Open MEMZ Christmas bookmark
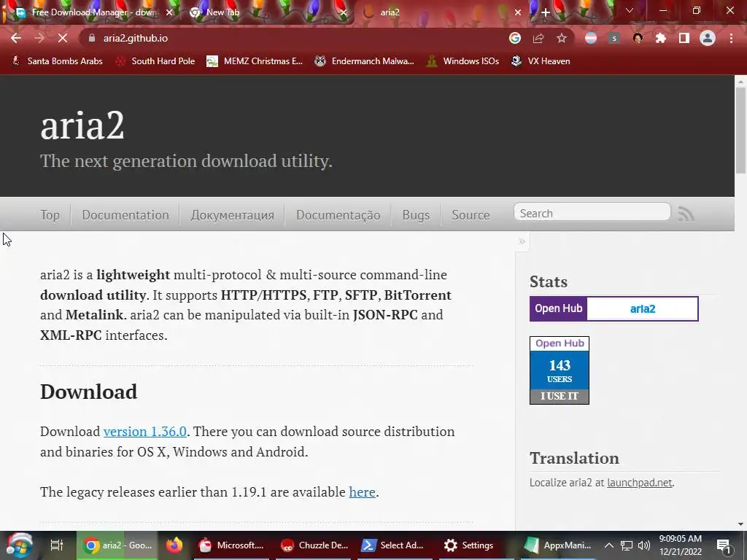747x560 pixels. click(x=255, y=61)
